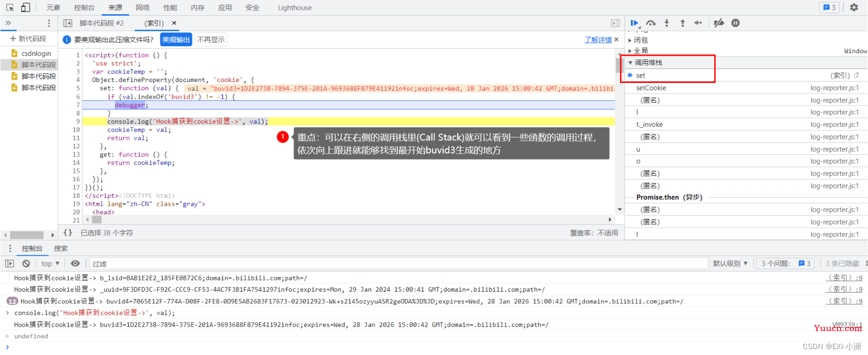
Task: Step out of current function
Action: [682, 23]
